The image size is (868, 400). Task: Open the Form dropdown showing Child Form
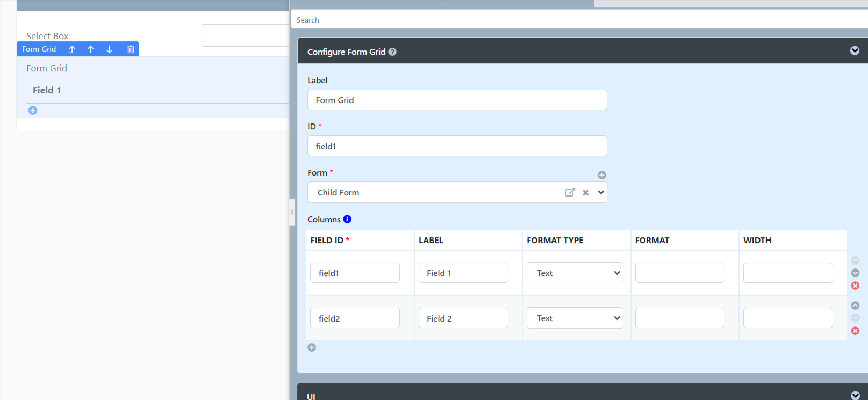coord(601,193)
